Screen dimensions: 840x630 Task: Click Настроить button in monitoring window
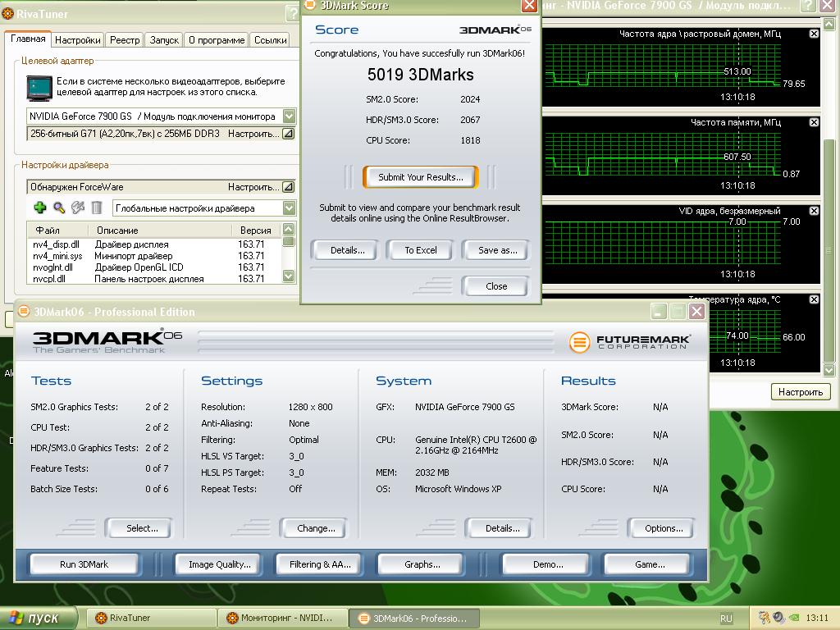tap(801, 392)
